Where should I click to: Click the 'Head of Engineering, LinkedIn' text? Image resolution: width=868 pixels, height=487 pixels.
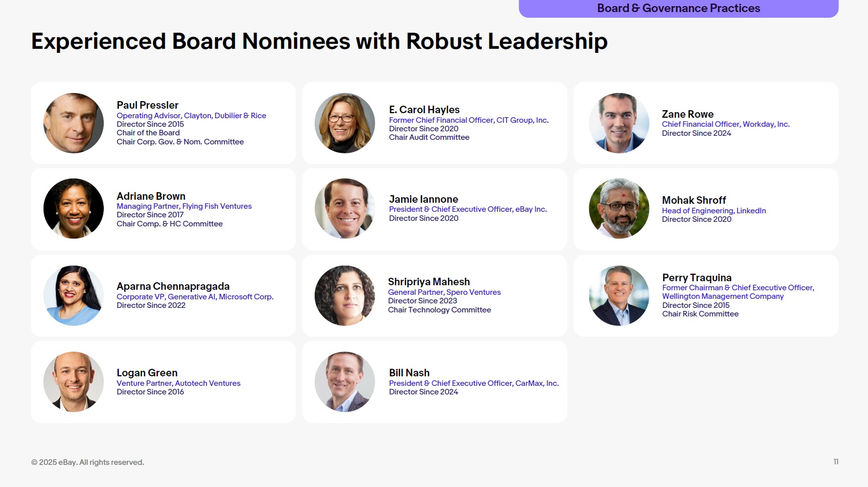click(x=713, y=211)
